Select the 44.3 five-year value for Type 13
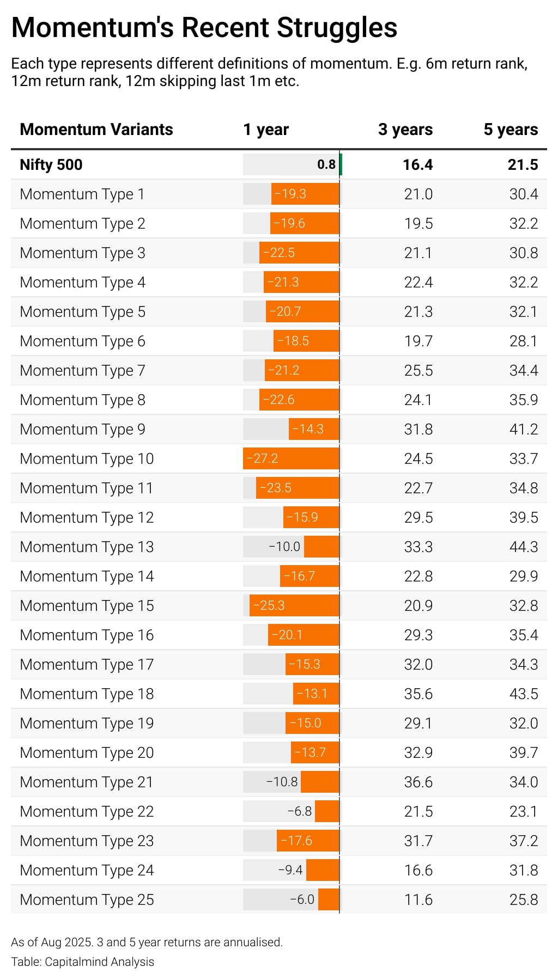Viewport: 558px width, 980px height. point(524,547)
